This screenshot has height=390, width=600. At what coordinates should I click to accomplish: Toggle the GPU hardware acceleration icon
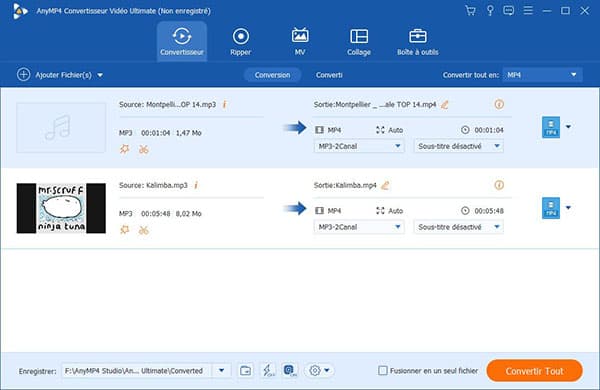pyautogui.click(x=290, y=370)
